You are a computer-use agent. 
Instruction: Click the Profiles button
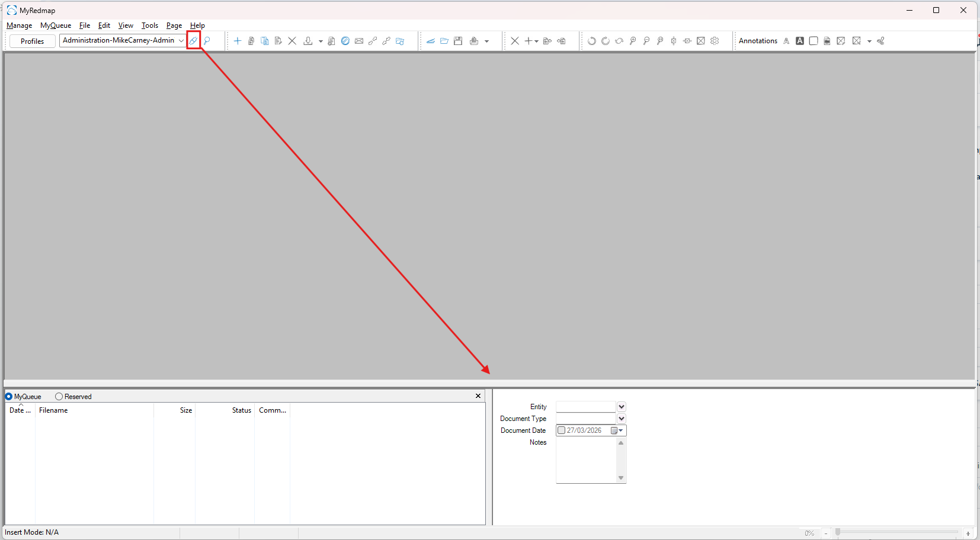(33, 41)
